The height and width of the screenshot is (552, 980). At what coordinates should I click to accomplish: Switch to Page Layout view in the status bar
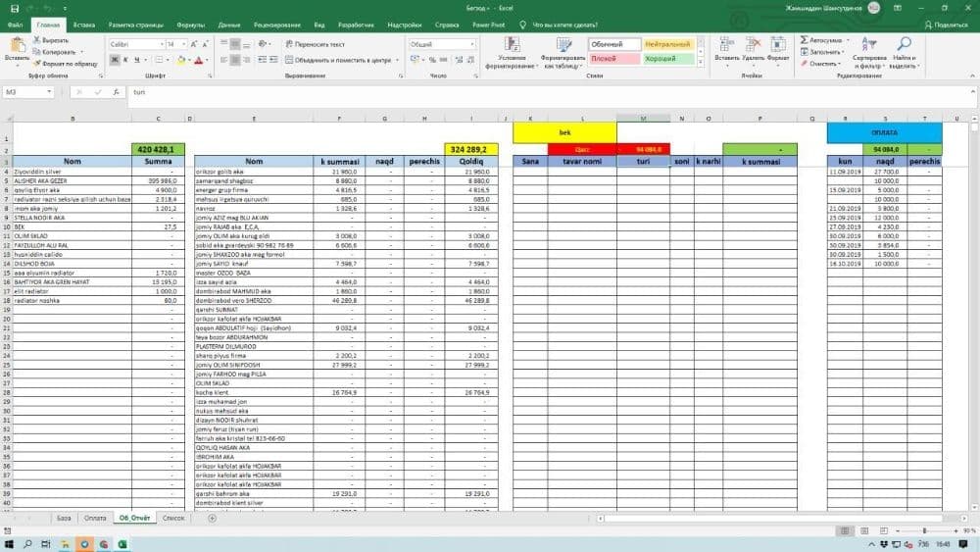864,530
